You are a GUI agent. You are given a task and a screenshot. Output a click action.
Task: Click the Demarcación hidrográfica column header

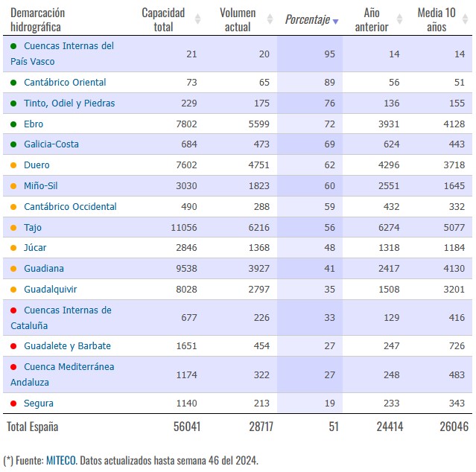pyautogui.click(x=38, y=19)
